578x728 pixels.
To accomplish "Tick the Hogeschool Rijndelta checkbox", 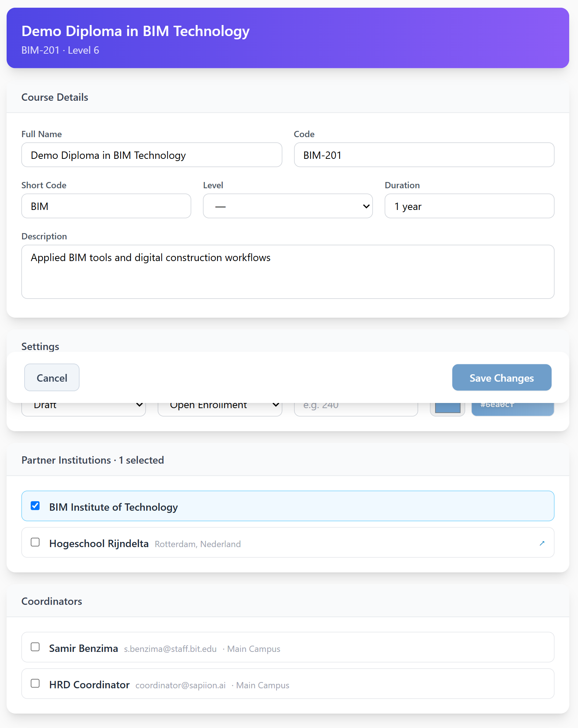I will click(35, 542).
